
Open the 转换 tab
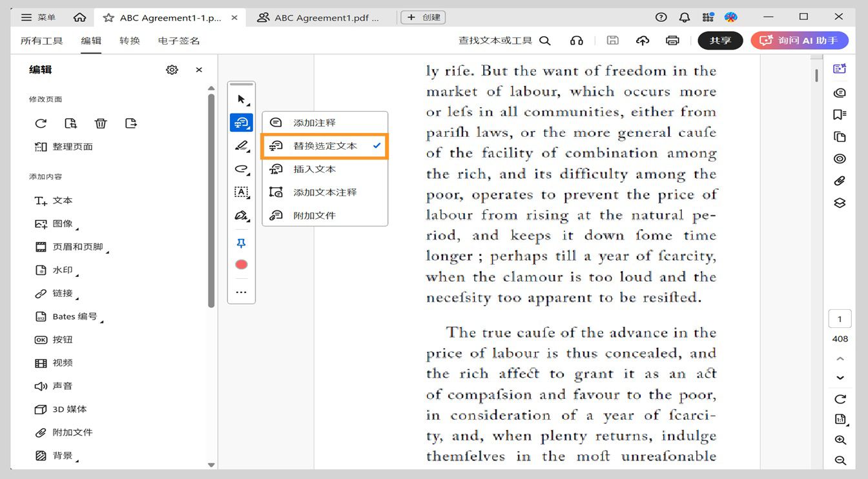[x=130, y=41]
